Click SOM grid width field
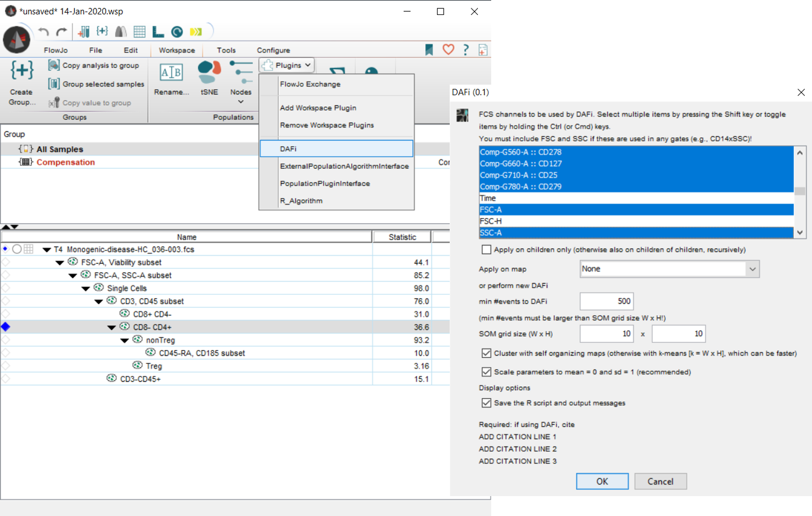This screenshot has width=812, height=516. pyautogui.click(x=607, y=333)
